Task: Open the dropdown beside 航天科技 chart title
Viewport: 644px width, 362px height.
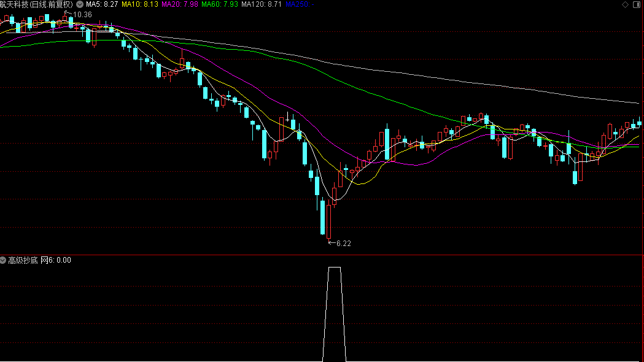Action: pos(80,4)
